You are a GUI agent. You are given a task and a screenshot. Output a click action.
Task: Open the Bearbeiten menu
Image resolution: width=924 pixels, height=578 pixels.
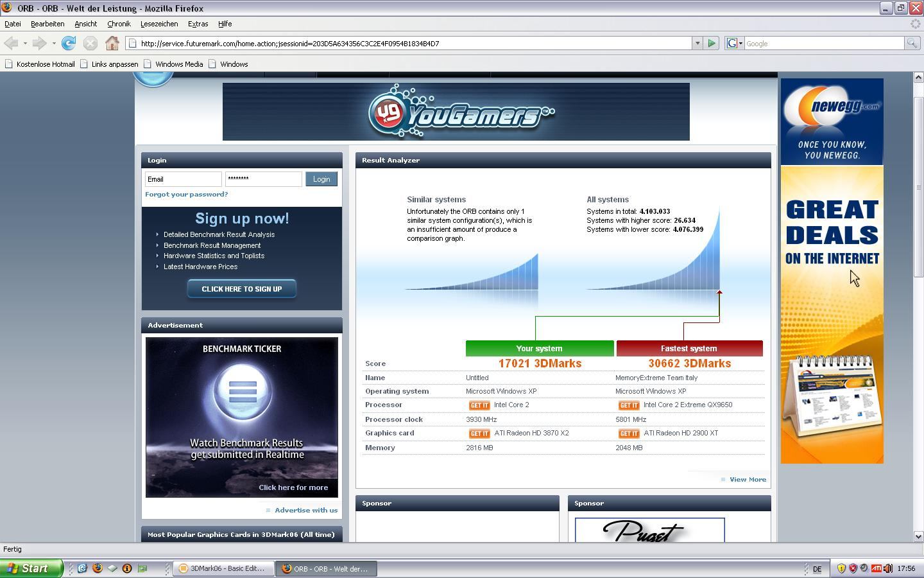point(47,24)
